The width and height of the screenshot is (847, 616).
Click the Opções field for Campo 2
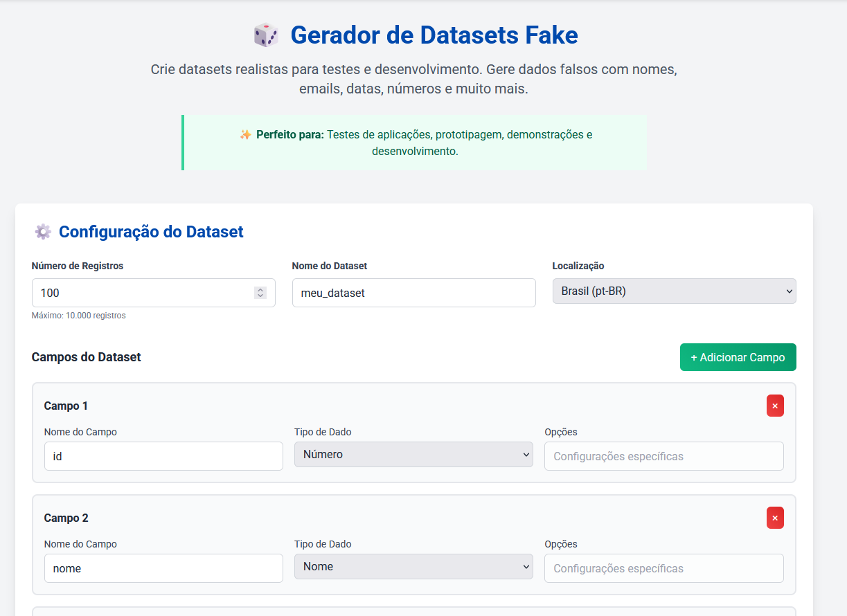663,568
